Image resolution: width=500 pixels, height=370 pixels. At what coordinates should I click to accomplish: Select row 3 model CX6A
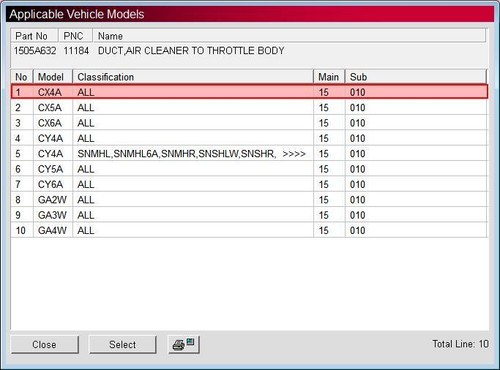coord(249,123)
